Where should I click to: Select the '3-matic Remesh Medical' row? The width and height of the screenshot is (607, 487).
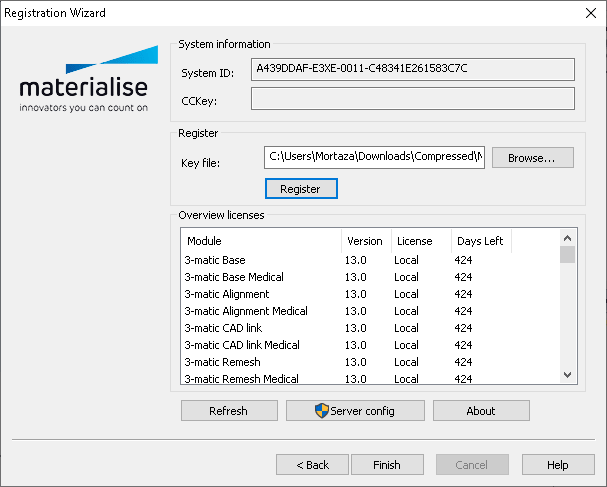[x=370, y=378]
